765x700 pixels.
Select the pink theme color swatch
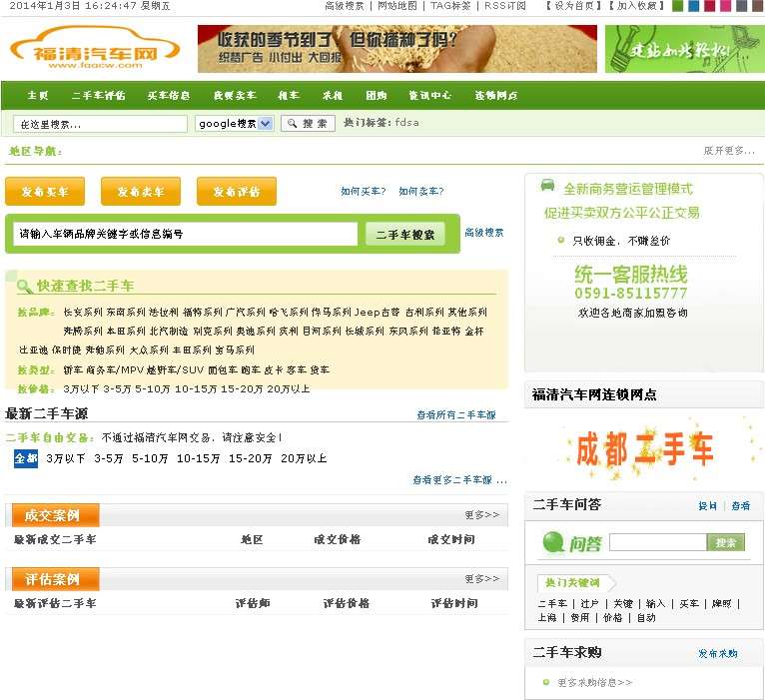tap(725, 6)
